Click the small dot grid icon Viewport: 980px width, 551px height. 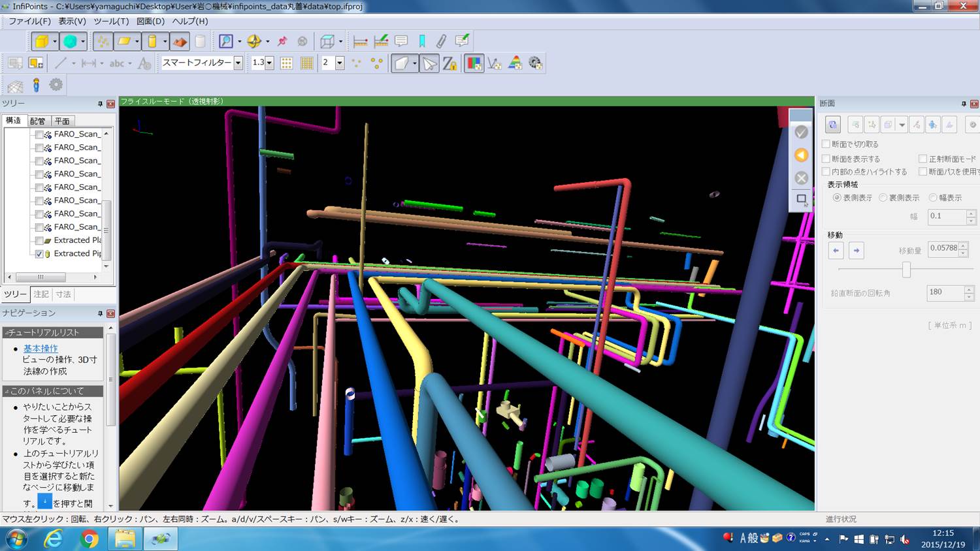pyautogui.click(x=286, y=63)
